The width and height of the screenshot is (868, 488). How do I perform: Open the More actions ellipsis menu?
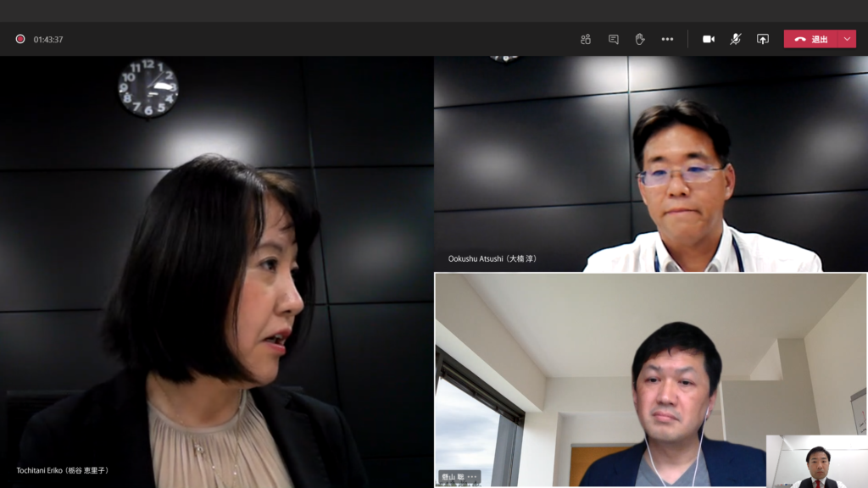668,39
